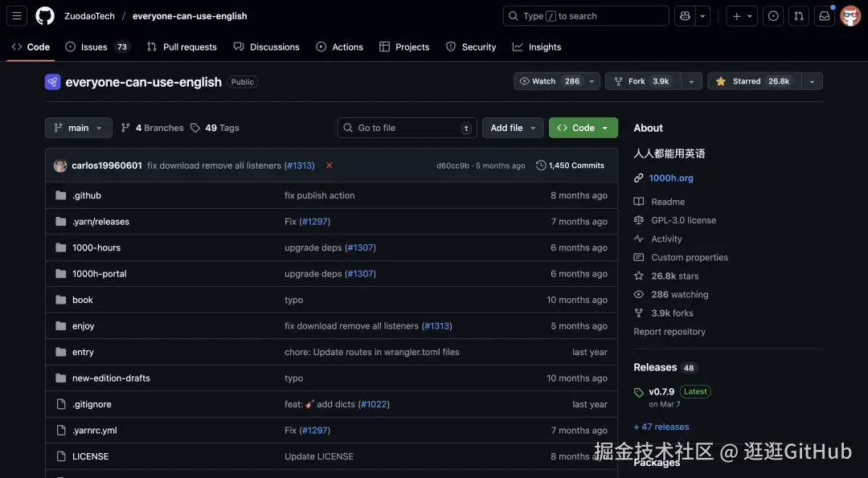Screen dimensions: 868x478
Task: Click the tag icon next to v0.7.9
Action: [x=639, y=392]
